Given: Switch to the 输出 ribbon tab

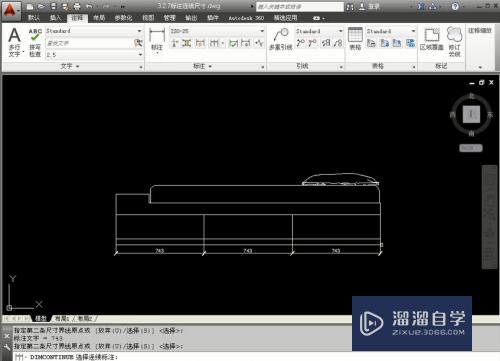Looking at the screenshot, I should pyautogui.click(x=191, y=18).
